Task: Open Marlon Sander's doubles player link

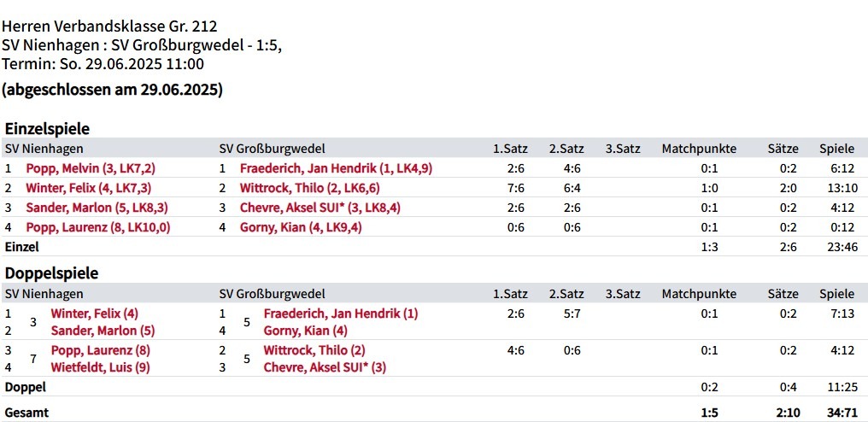Action: coord(103,331)
